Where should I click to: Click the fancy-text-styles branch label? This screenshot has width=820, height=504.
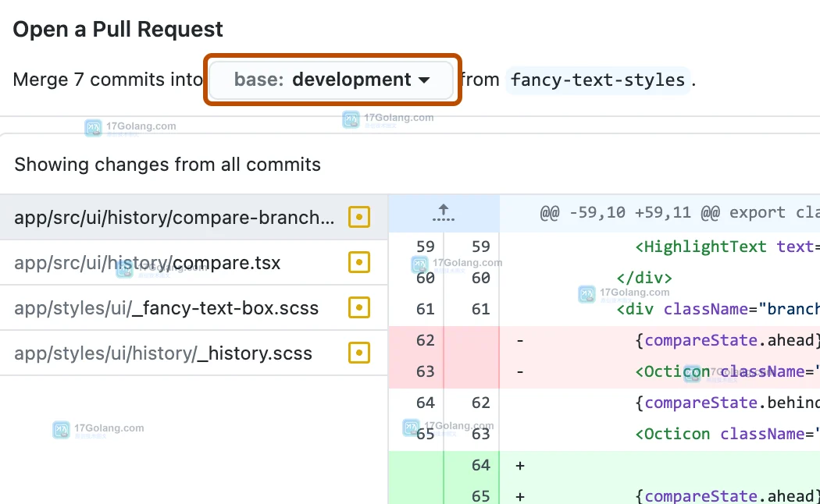[597, 80]
